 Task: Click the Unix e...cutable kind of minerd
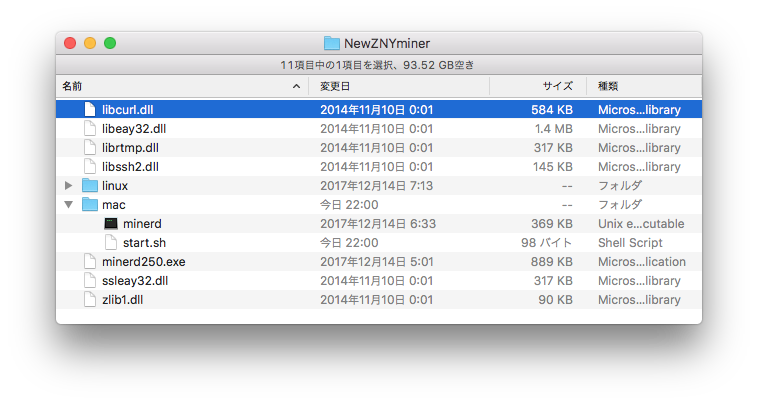click(x=641, y=224)
